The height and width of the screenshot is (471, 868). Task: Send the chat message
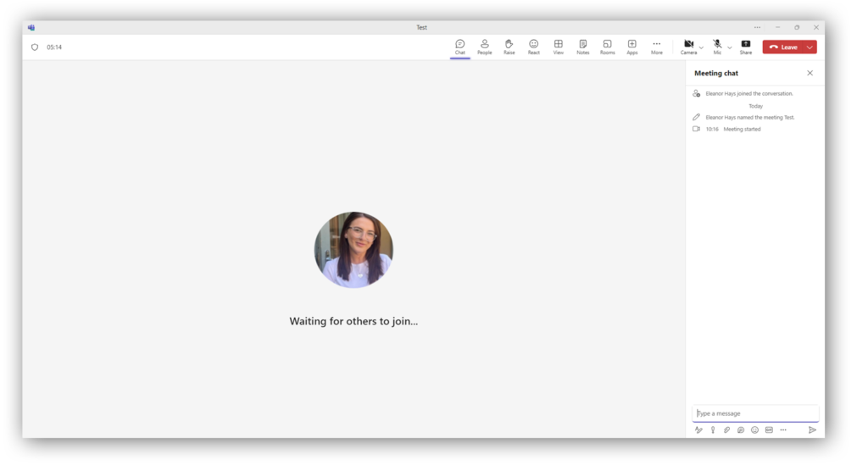tap(812, 430)
